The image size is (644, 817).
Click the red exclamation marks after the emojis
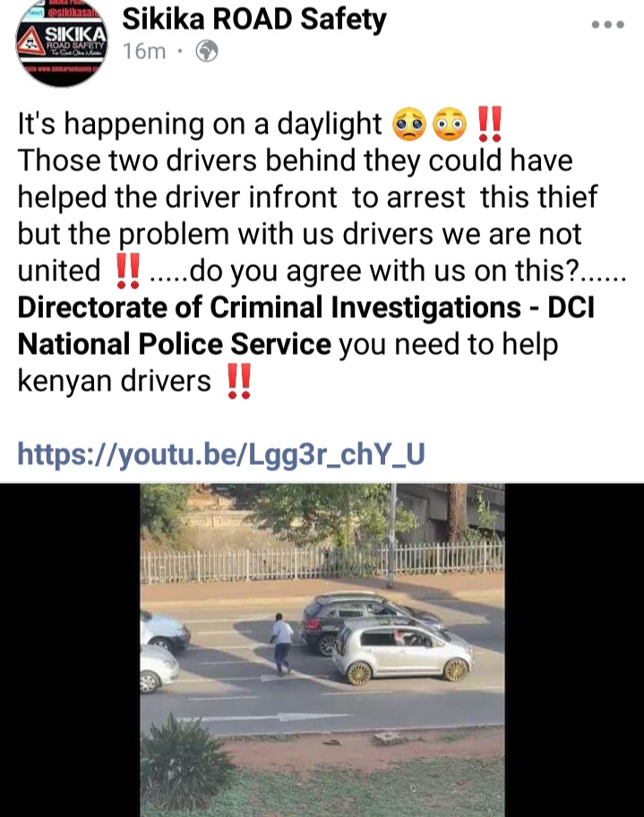pyautogui.click(x=489, y=124)
